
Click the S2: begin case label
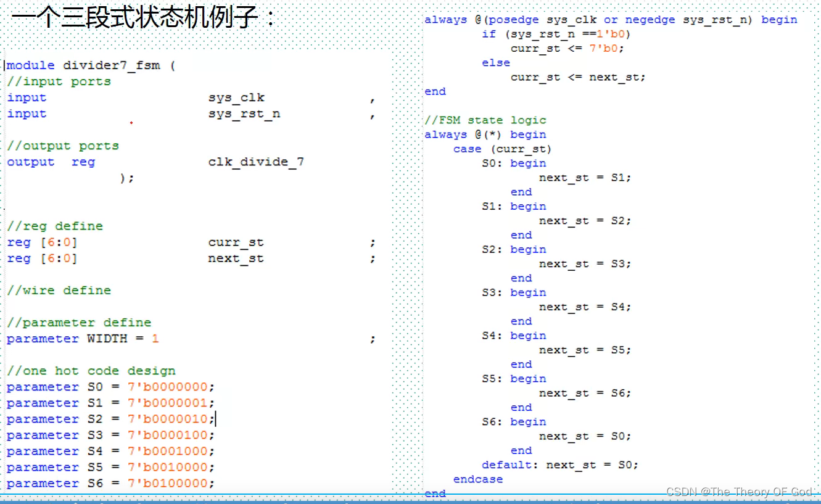[514, 249]
